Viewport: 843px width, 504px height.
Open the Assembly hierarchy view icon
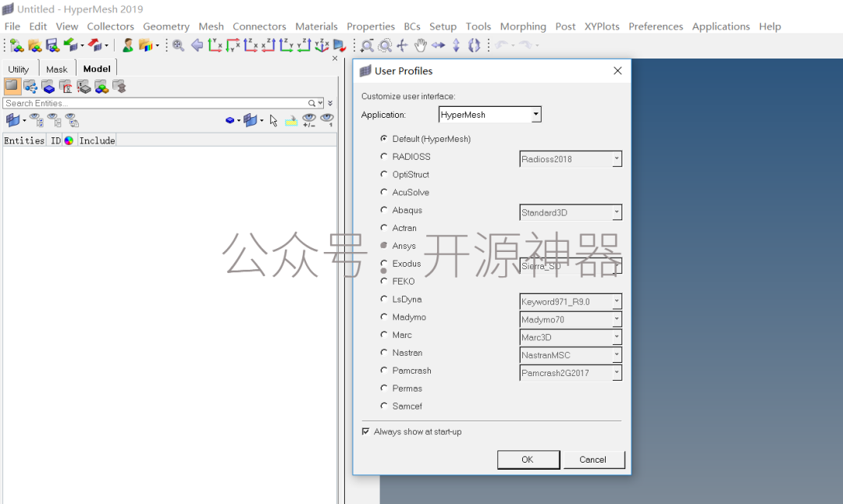pyautogui.click(x=30, y=87)
